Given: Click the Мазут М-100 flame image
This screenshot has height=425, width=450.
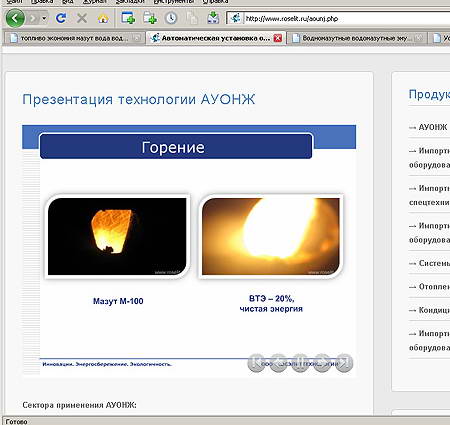Looking at the screenshot, I should pyautogui.click(x=117, y=236).
